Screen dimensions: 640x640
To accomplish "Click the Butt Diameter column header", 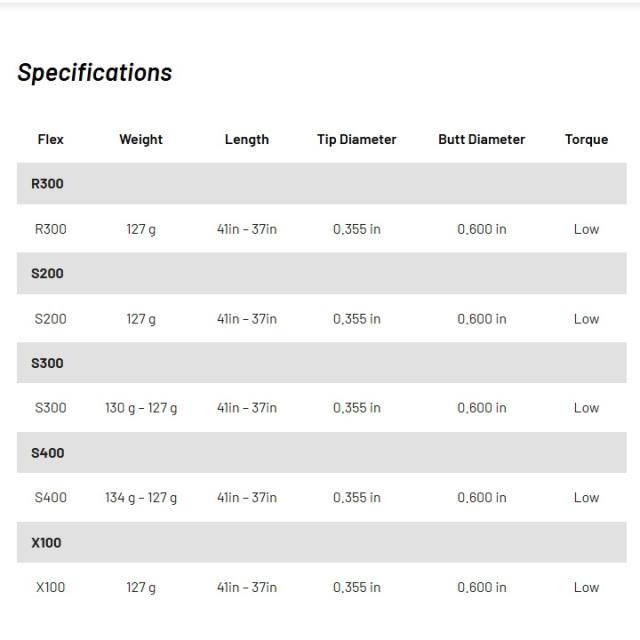I will coord(481,139).
